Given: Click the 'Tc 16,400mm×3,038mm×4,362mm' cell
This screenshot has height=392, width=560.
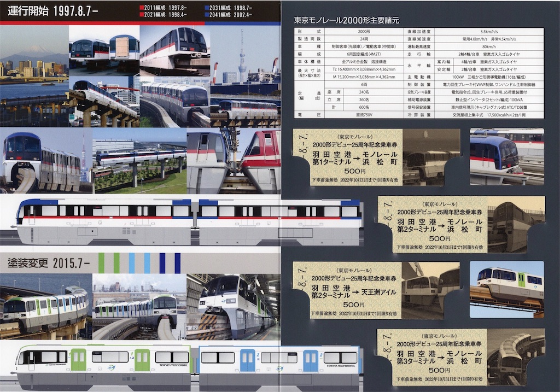Looking at the screenshot, I should 364,69.
